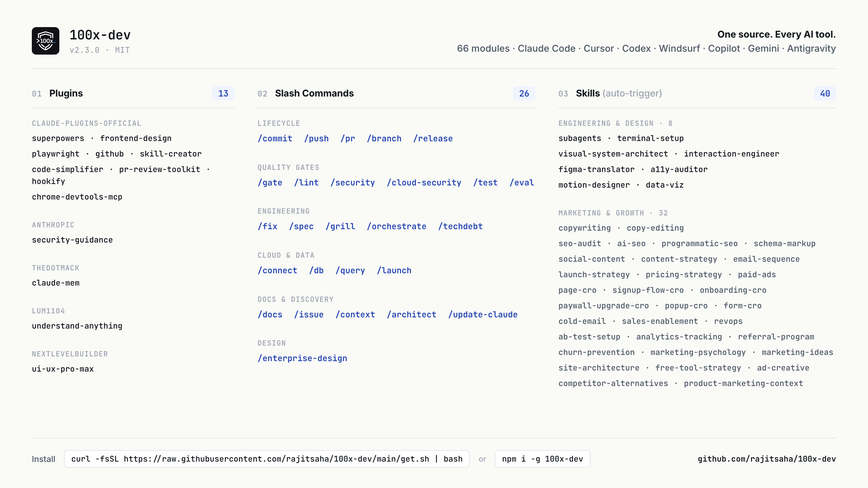Click the programmatic-seo skill
The height and width of the screenshot is (488, 868).
pyautogui.click(x=699, y=244)
